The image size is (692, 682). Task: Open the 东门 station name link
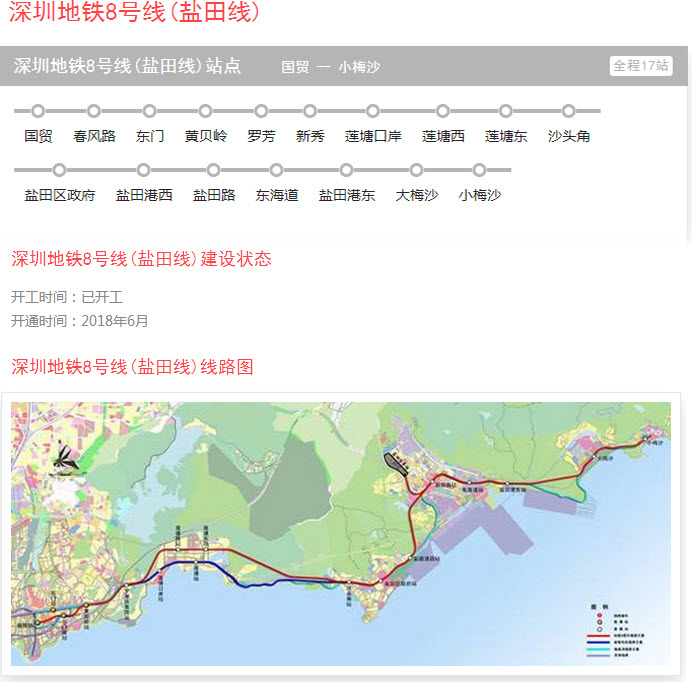click(x=150, y=136)
